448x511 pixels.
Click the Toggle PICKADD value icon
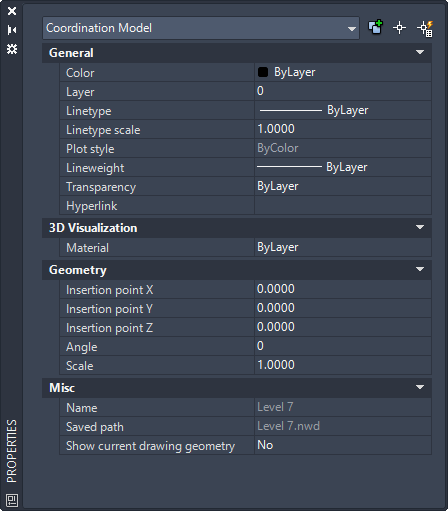(375, 27)
